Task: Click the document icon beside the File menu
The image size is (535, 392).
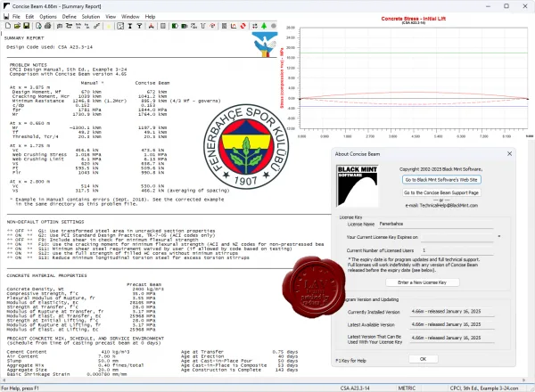Action: tap(6, 16)
